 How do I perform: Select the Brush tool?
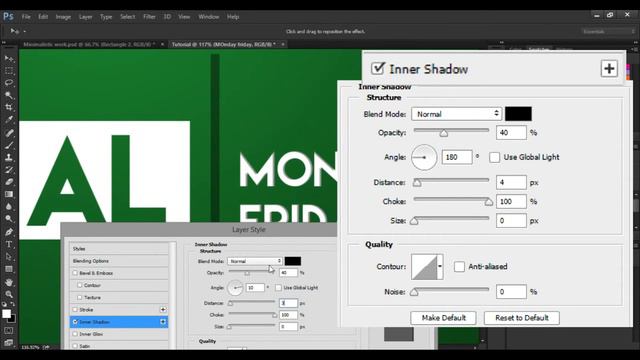point(9,145)
